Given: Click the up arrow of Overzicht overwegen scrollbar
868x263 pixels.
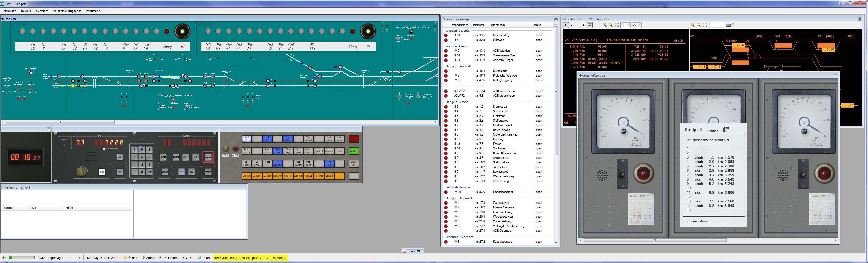Looking at the screenshot, I should [x=556, y=24].
